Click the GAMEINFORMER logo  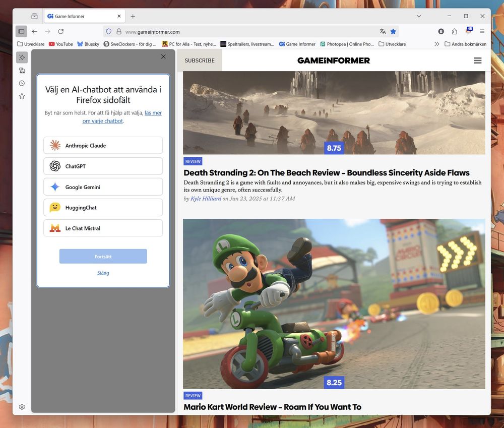click(333, 60)
